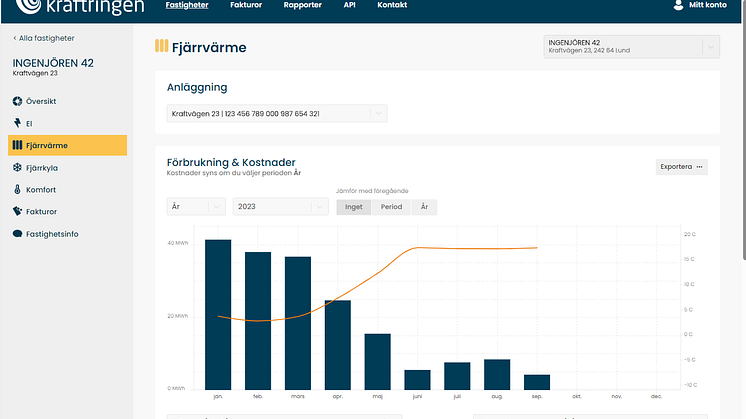This screenshot has height=419, width=746.
Task: Select Inget comparison option
Action: click(353, 207)
